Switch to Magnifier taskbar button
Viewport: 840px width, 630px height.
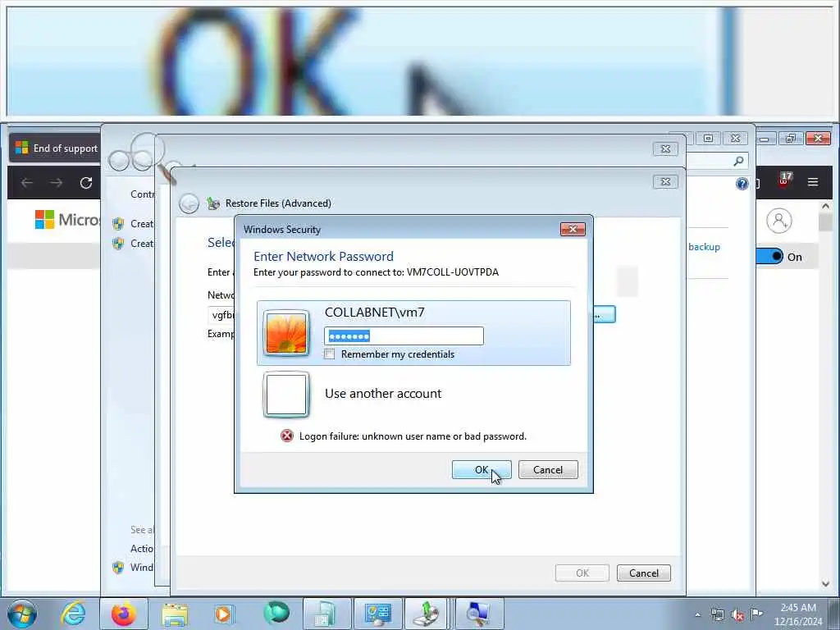[x=478, y=614]
